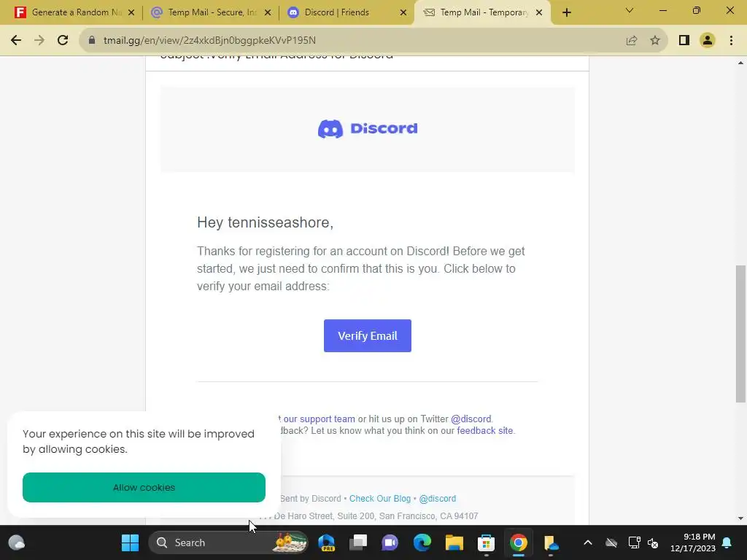Open the Chat camera app on taskbar
The width and height of the screenshot is (747, 560).
(390, 542)
